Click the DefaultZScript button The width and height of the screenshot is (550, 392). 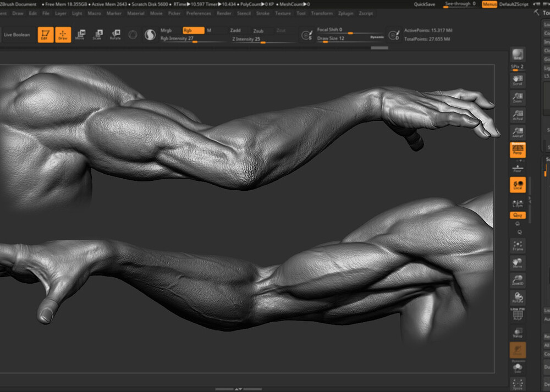[514, 4]
